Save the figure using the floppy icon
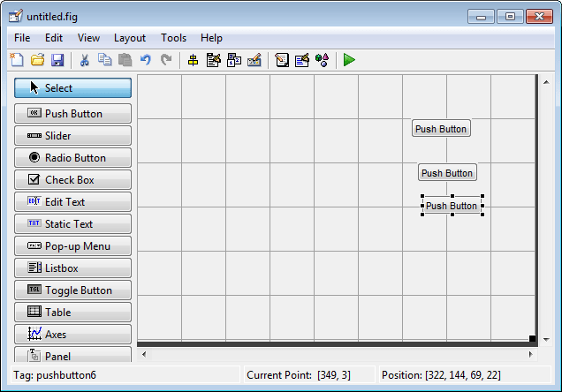This screenshot has width=562, height=392. [57, 60]
